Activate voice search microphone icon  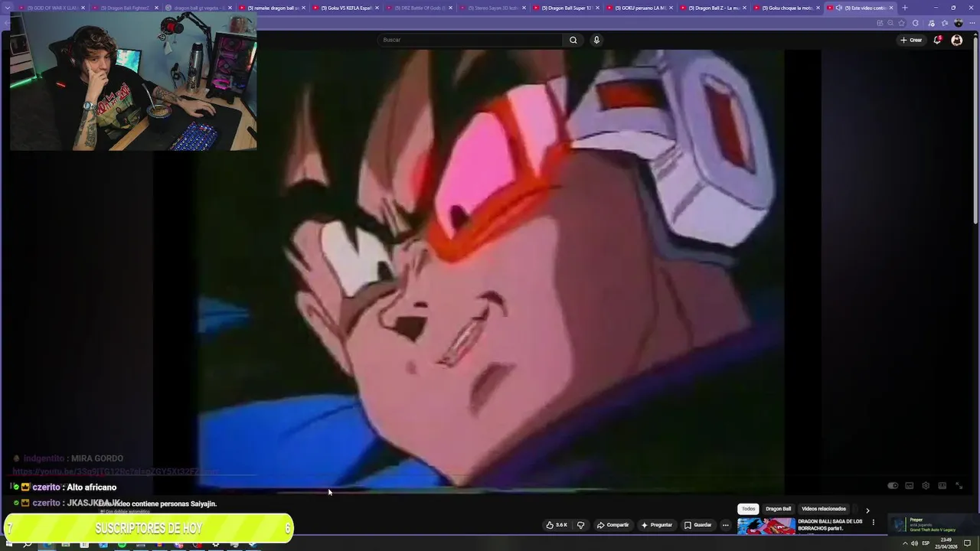[596, 40]
